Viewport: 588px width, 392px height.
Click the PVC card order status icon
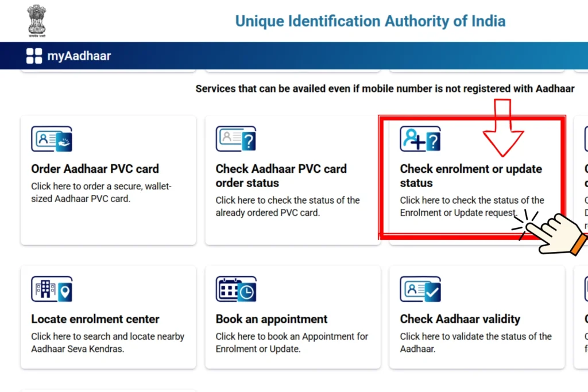point(236,139)
